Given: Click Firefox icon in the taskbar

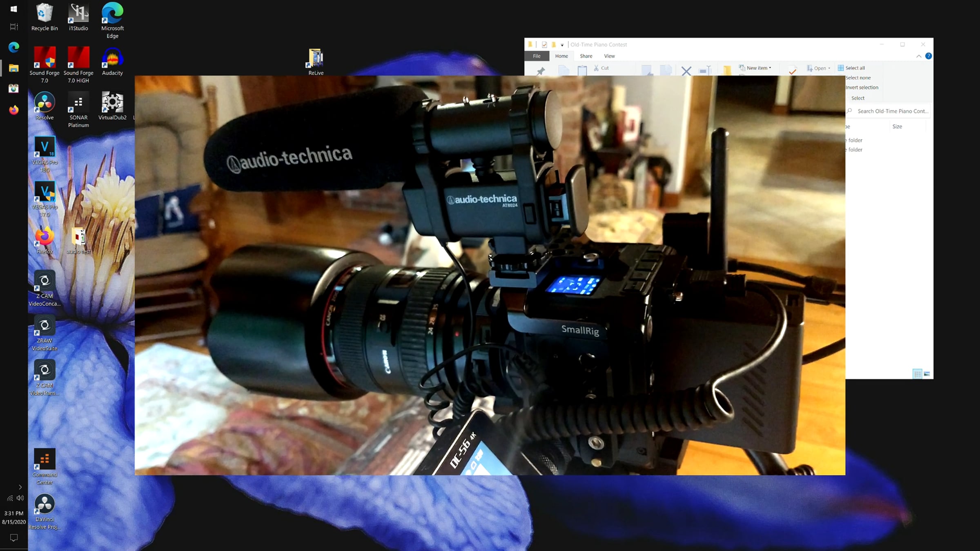Looking at the screenshot, I should pos(14,110).
